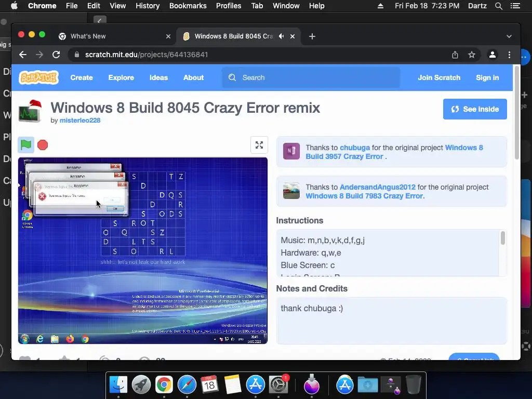532x399 pixels.
Task: Click the Instructions box scrollbar
Action: coord(503,238)
